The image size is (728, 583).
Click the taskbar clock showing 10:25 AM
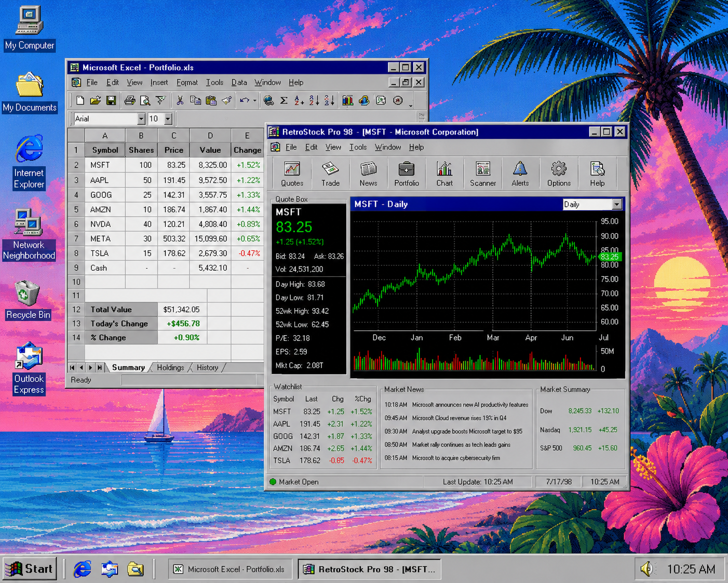[x=691, y=569]
